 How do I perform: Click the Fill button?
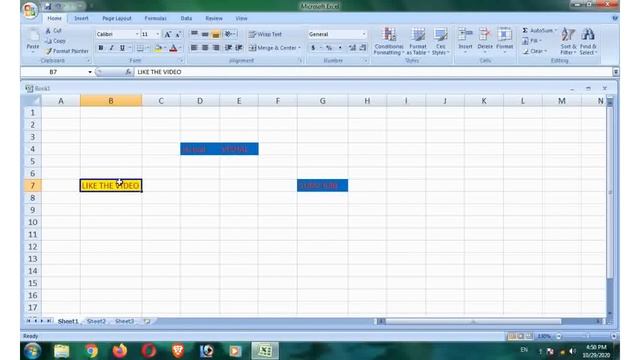coord(532,41)
